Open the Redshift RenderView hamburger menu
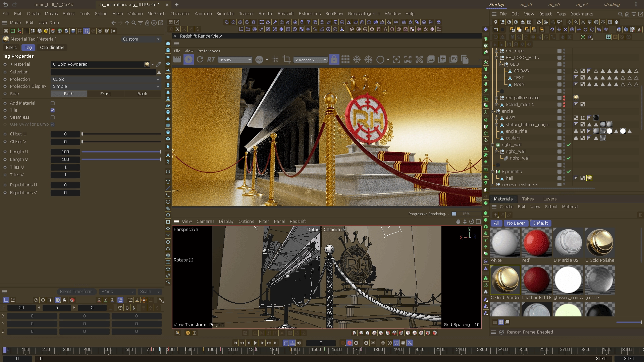Viewport: 644px width, 362px height. click(x=176, y=44)
